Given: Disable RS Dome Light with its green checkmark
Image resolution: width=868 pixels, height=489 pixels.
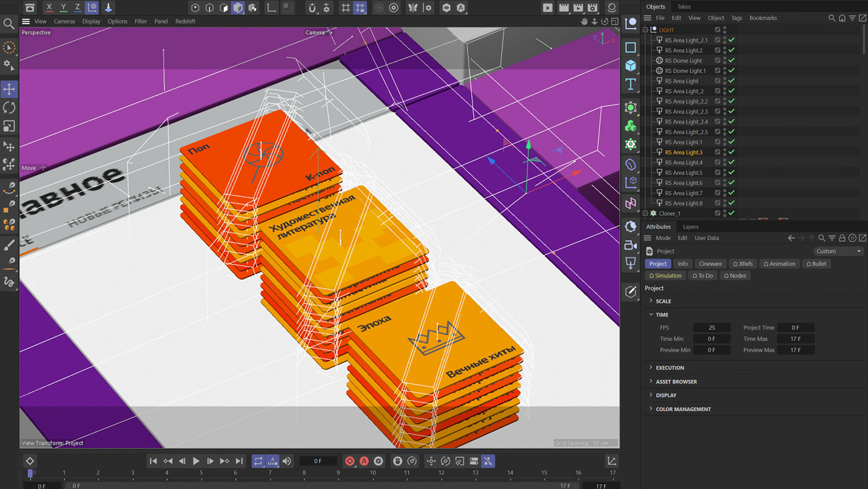Looking at the screenshot, I should pos(732,61).
